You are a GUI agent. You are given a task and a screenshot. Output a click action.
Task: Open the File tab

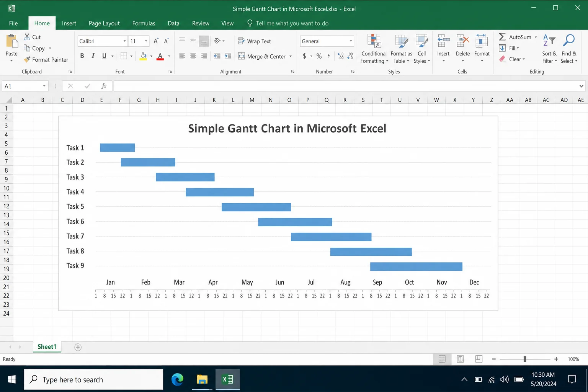13,23
